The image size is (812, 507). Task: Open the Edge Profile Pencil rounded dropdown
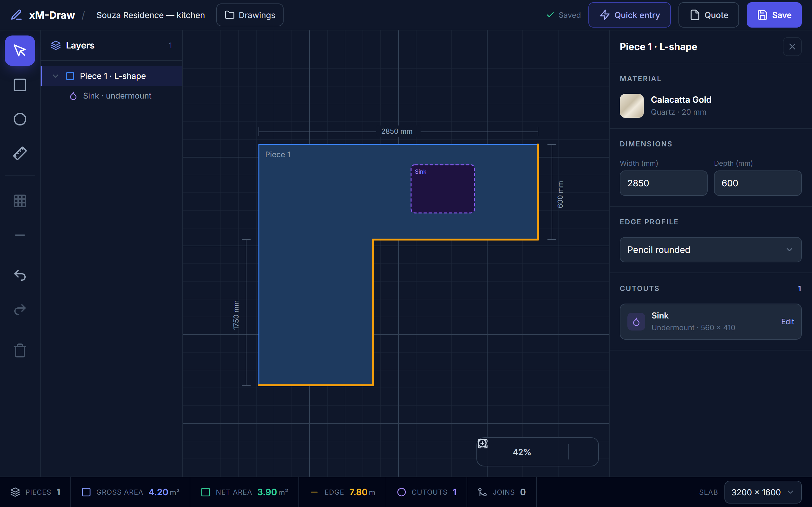point(710,250)
